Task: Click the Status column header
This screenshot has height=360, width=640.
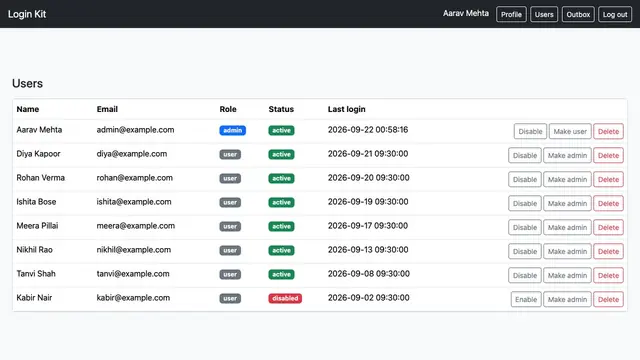Action: pyautogui.click(x=281, y=109)
